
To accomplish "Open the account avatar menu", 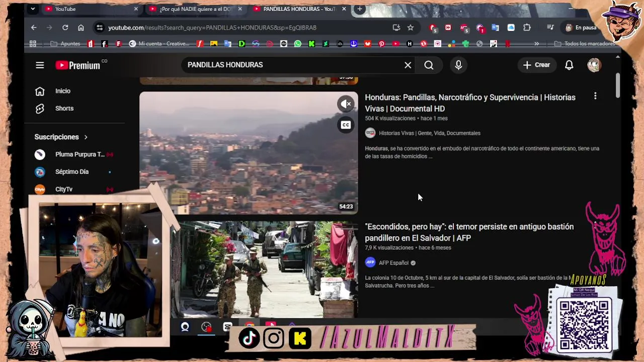I will (x=594, y=65).
